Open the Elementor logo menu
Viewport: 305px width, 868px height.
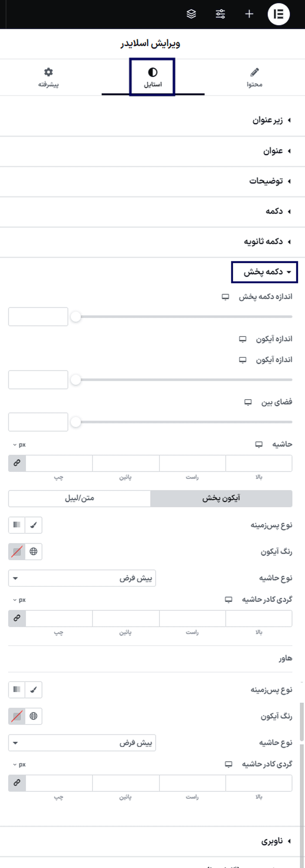click(x=279, y=13)
